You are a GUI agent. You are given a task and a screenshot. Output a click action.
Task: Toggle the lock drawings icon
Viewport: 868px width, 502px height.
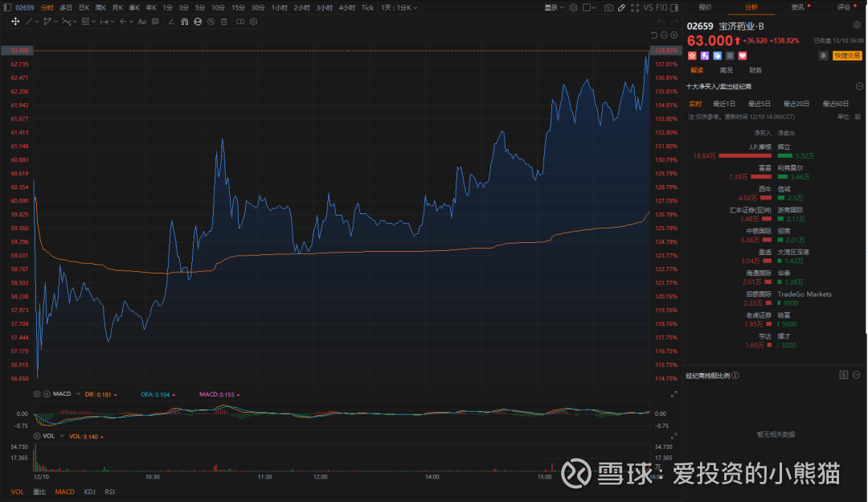(198, 22)
